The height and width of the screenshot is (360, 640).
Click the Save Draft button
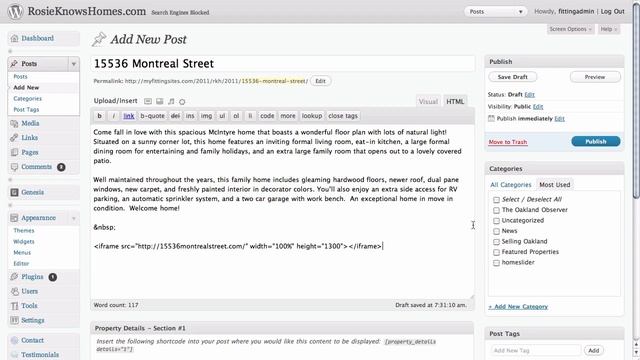[512, 77]
